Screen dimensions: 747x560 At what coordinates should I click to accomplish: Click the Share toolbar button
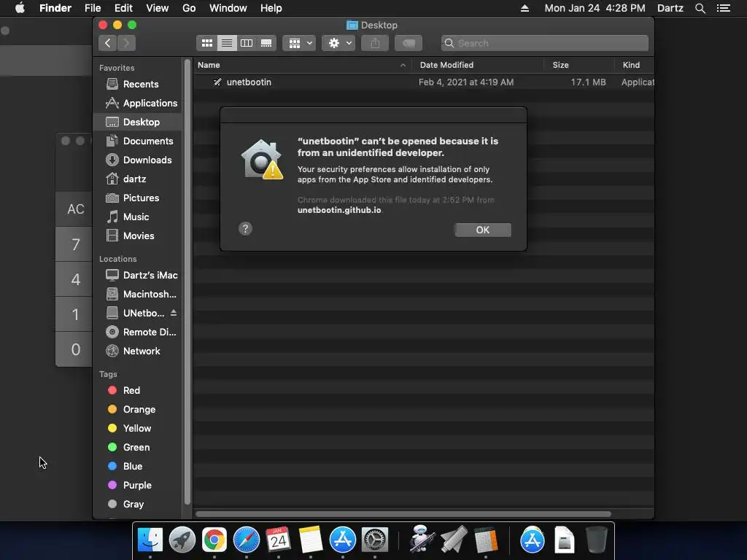click(375, 43)
